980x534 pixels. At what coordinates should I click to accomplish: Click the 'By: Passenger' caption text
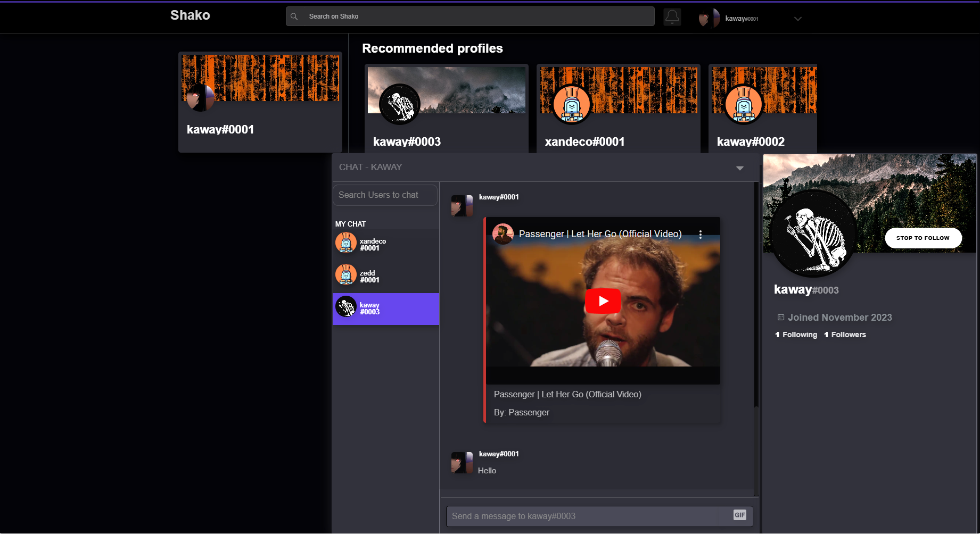point(522,412)
